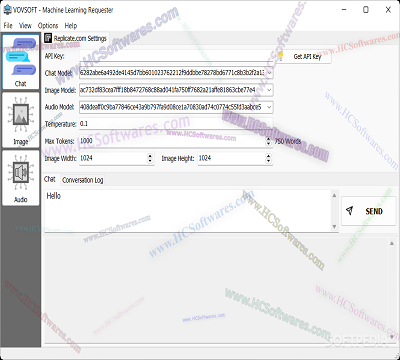Screen dimensions: 400x360
Task: Click the message box scrollbar down arrow
Action: coord(334,227)
